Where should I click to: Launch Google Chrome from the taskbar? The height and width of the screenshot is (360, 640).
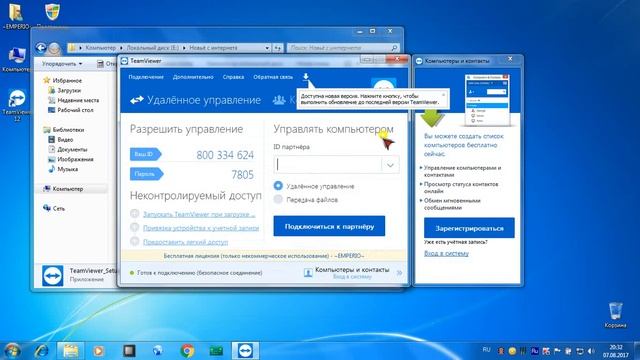[x=187, y=351]
